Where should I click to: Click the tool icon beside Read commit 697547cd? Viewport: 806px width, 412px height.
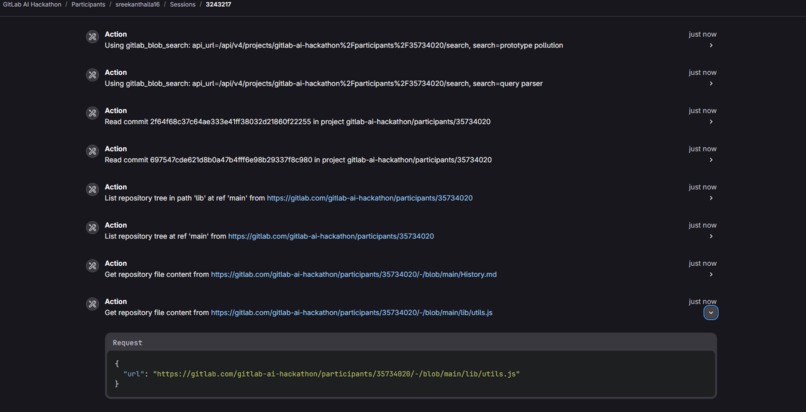pyautogui.click(x=92, y=151)
